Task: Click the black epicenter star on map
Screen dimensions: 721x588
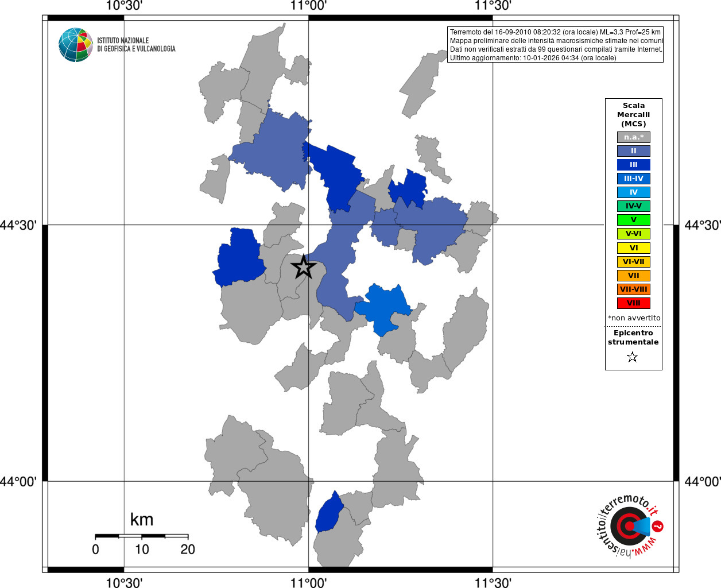Action: click(303, 267)
